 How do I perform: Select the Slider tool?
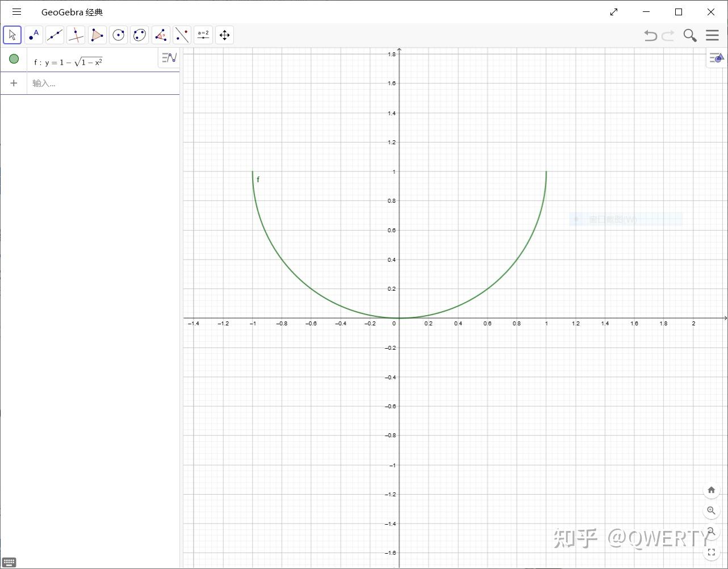pos(203,35)
